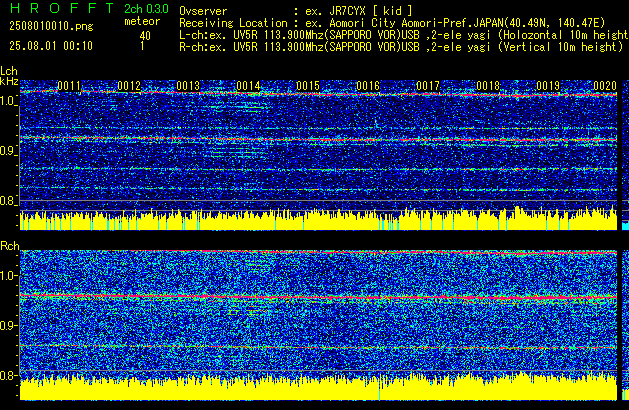Click the Rch 0.9 kHz axis tick label
Image resolution: width=629 pixels, height=410 pixels.
[8, 325]
